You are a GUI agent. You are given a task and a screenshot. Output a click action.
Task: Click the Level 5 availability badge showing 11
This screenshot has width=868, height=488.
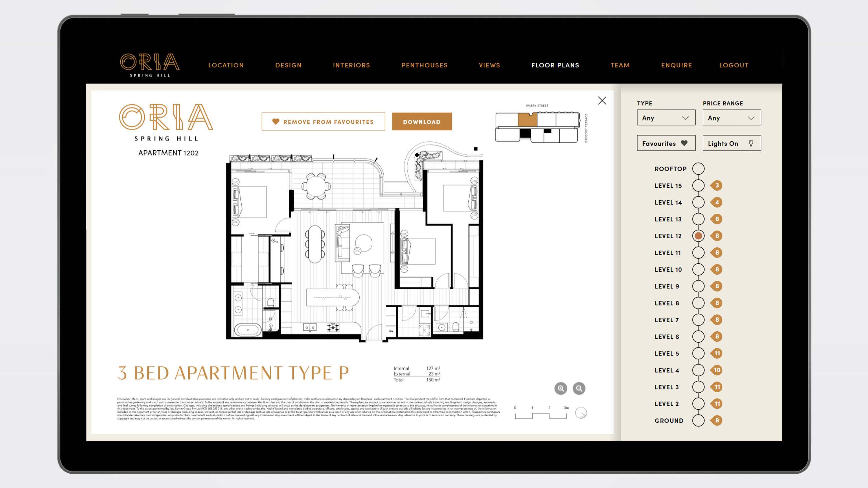tap(717, 353)
